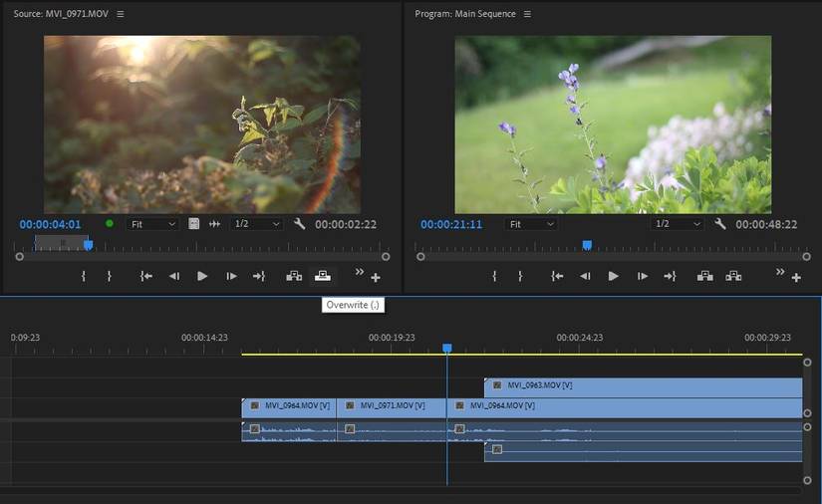Open the Program monitor wrench settings
This screenshot has width=822, height=504.
[x=720, y=224]
